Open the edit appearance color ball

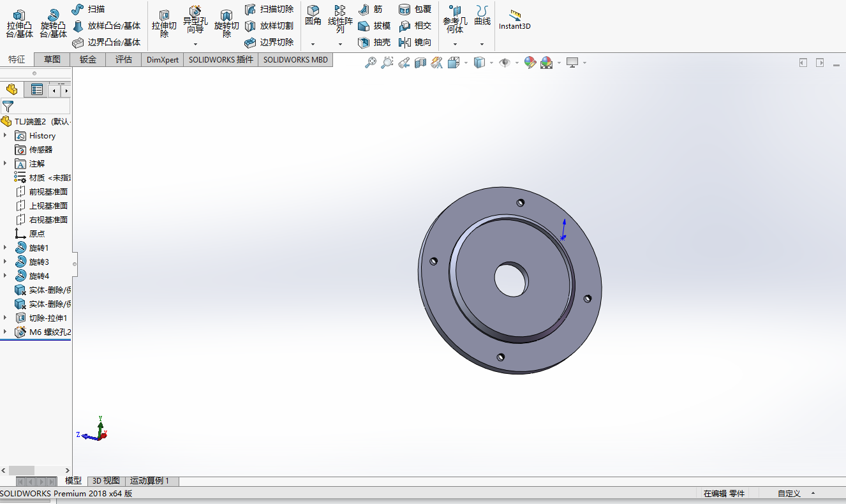[x=530, y=63]
